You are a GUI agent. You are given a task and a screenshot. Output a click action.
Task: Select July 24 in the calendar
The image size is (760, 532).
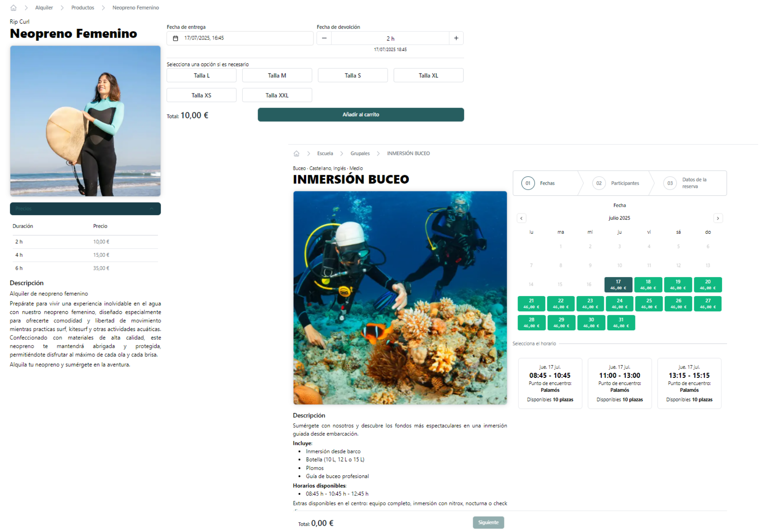[x=619, y=304]
